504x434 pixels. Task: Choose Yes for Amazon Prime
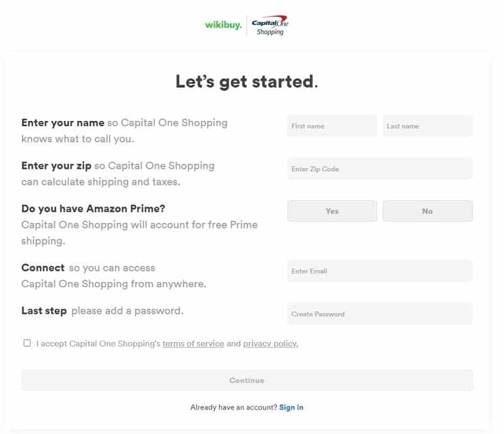tap(332, 211)
